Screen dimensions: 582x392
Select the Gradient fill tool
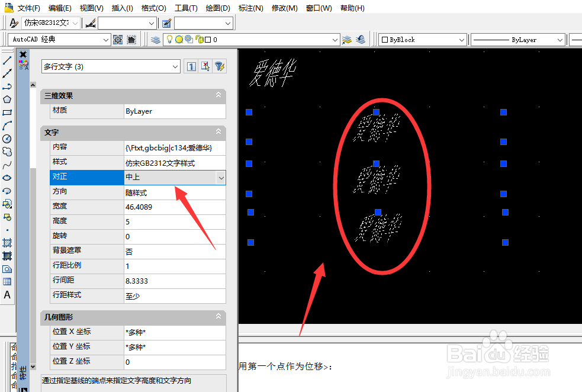7,256
